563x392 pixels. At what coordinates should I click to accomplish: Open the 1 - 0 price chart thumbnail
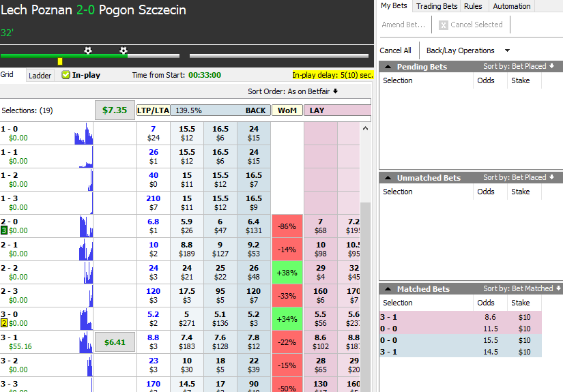coord(84,134)
